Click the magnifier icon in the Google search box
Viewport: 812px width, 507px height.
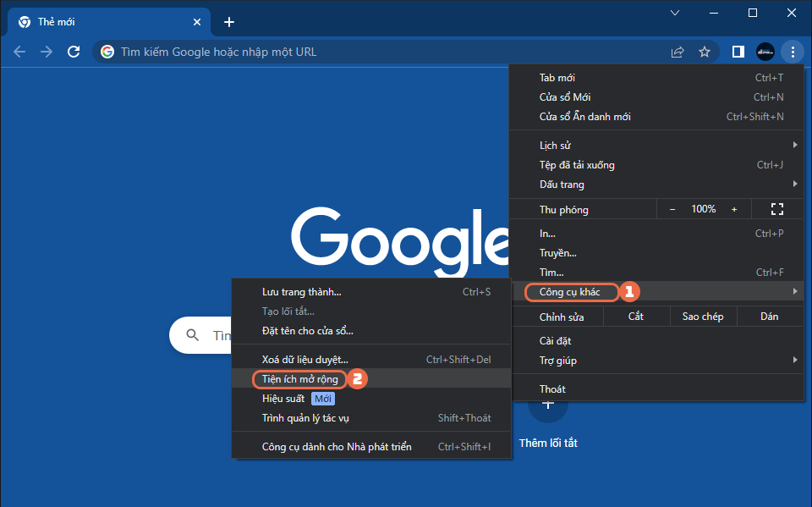192,335
